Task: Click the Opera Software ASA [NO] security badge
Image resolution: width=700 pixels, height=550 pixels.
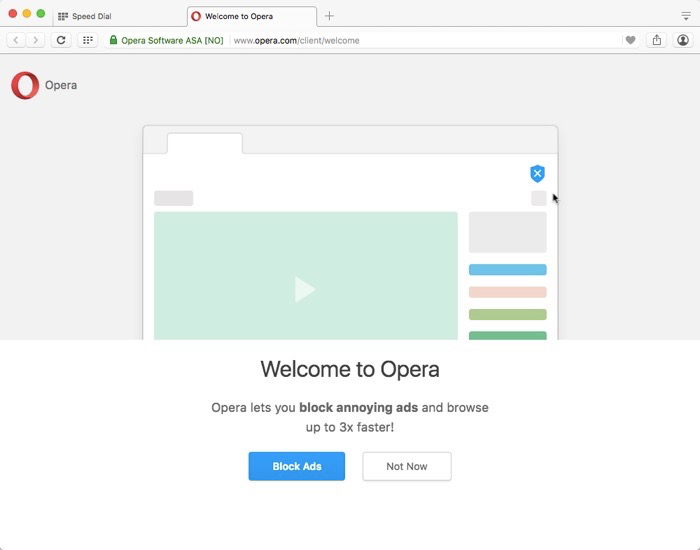Action: [x=167, y=40]
